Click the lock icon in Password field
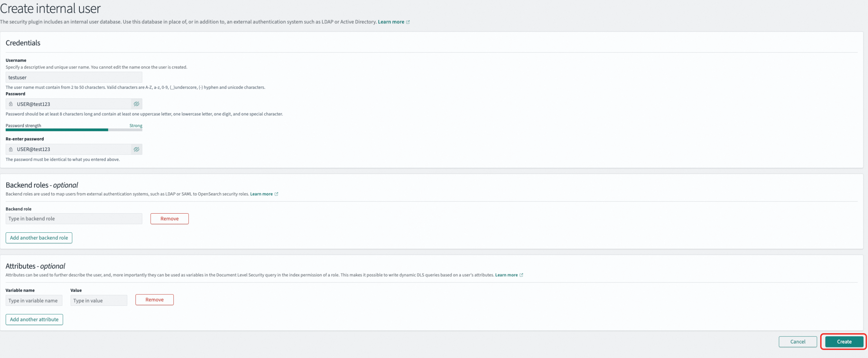868x358 pixels. pos(11,104)
